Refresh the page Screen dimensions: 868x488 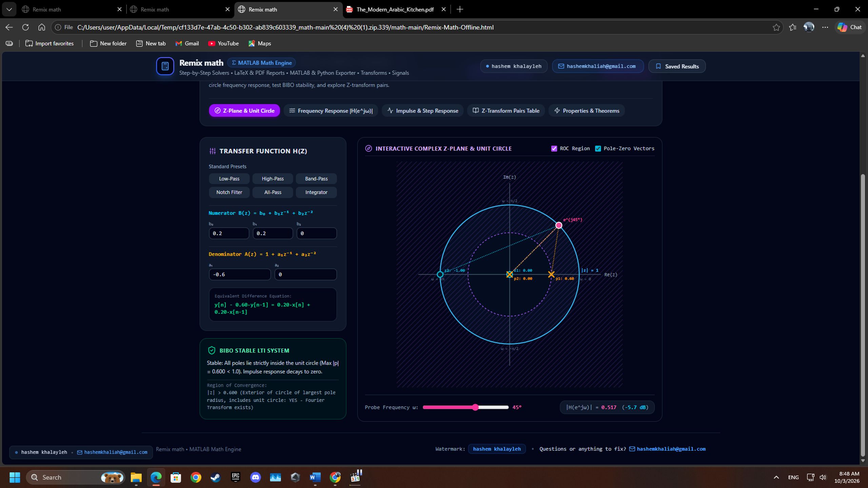coord(25,27)
